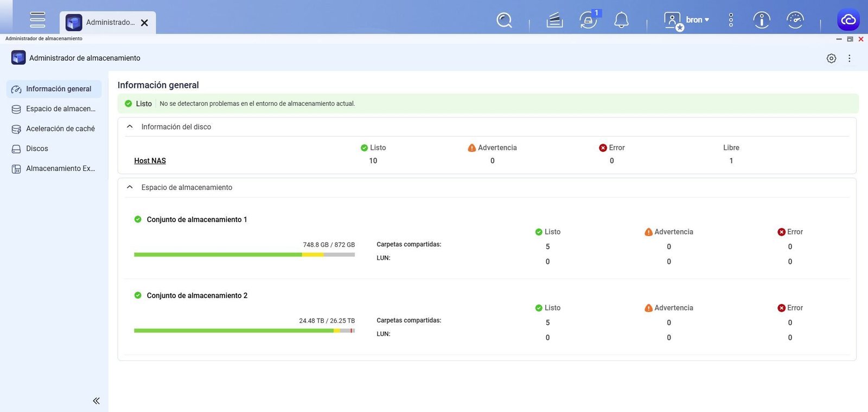Click the user avatar icon
The height and width of the screenshot is (412, 868).
pos(673,21)
